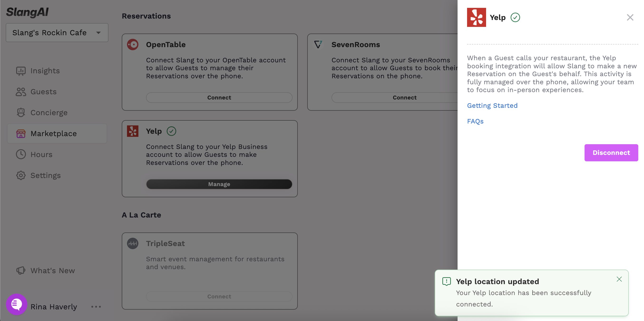Disconnect the Yelp integration
Image resolution: width=644 pixels, height=321 pixels.
[x=611, y=153]
